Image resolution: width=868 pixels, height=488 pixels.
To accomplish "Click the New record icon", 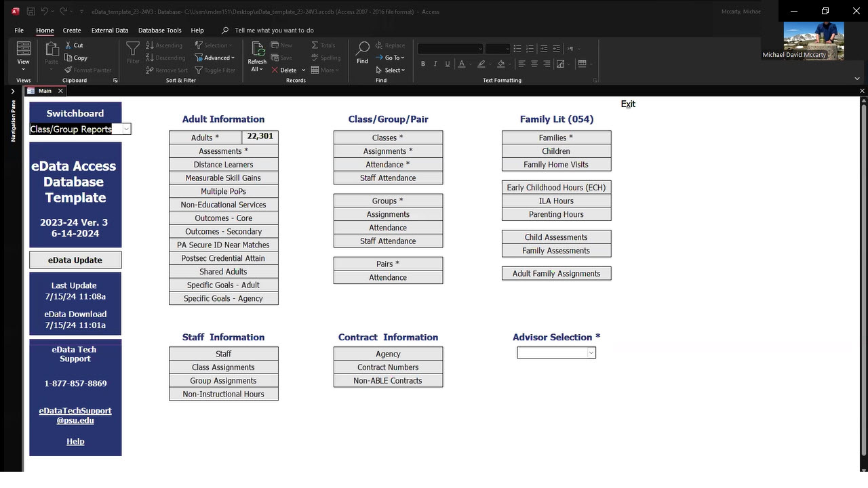I will (275, 45).
